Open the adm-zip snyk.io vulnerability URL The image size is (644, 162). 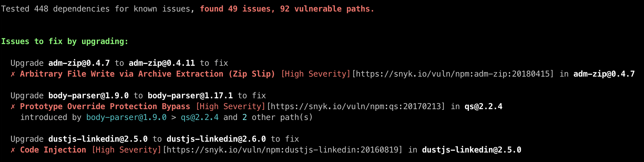453,74
